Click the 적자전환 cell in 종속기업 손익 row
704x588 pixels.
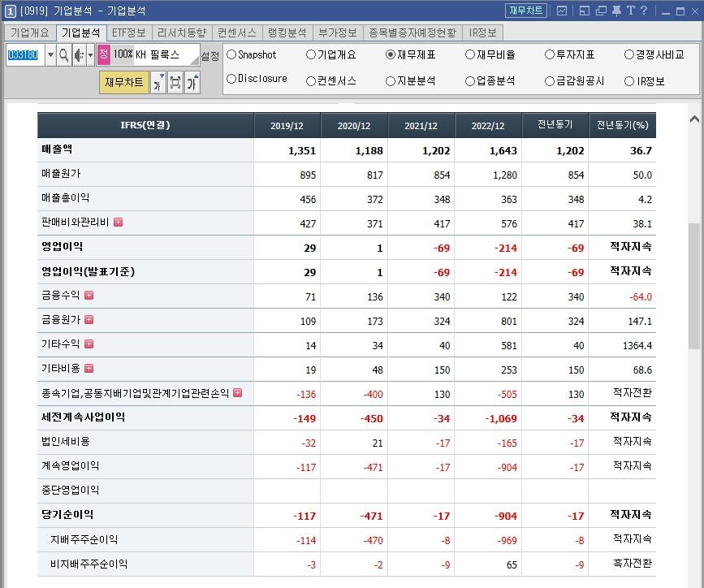point(633,392)
